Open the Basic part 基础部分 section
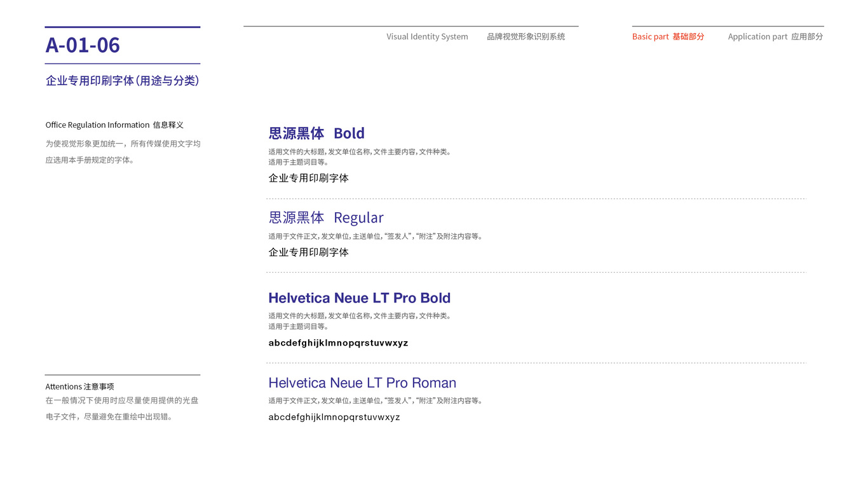 click(668, 37)
